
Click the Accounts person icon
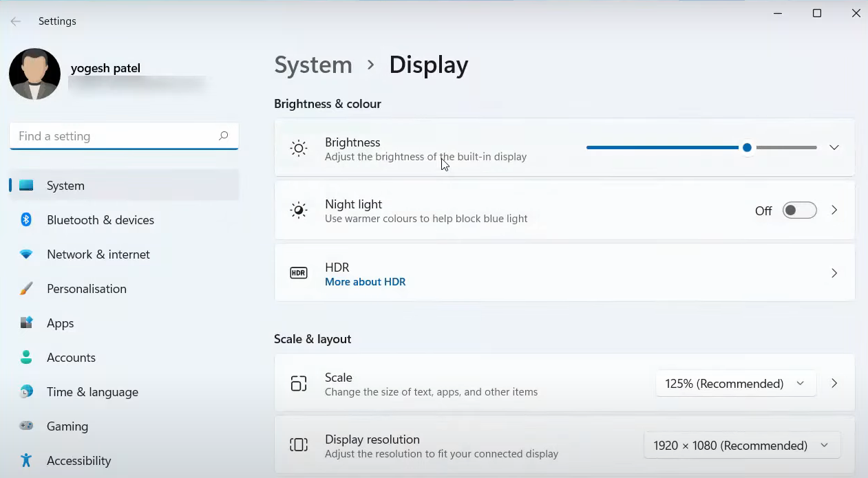[x=26, y=358]
